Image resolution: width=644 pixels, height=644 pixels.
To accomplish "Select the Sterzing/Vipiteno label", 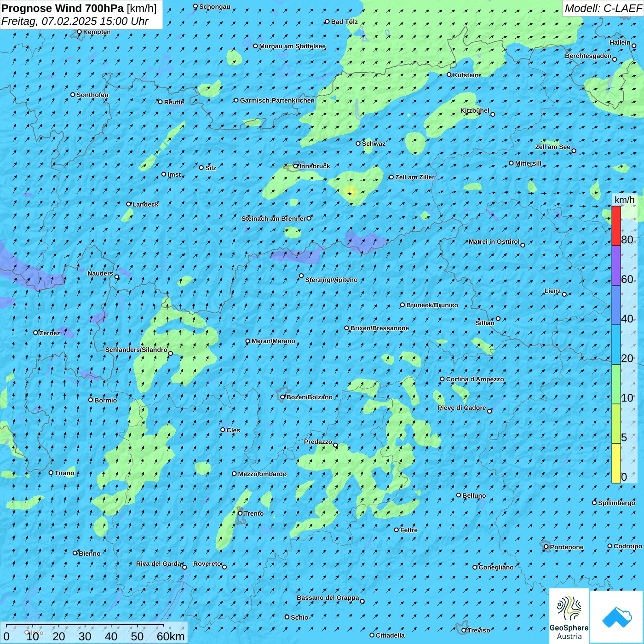I will (x=331, y=280).
